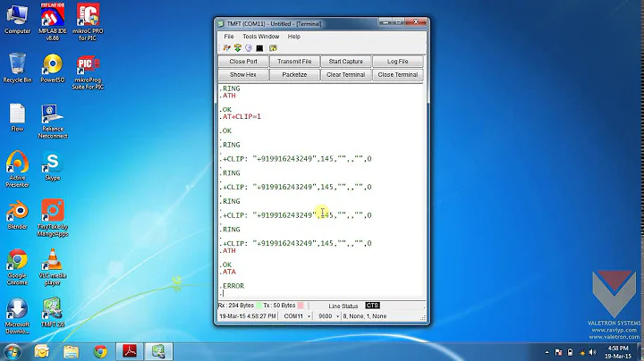Select the Reliance Netconnect desktop icon
Image resolution: width=644 pixels, height=361 pixels.
click(53, 121)
